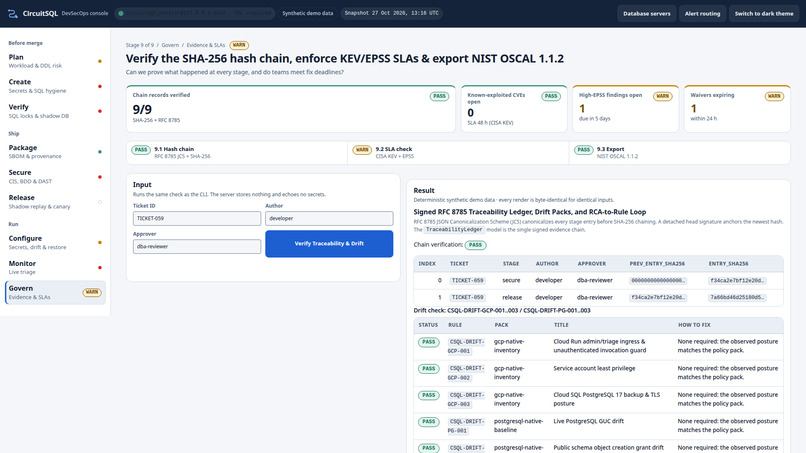Click the secure stage cell
The image size is (806, 453).
click(511, 281)
